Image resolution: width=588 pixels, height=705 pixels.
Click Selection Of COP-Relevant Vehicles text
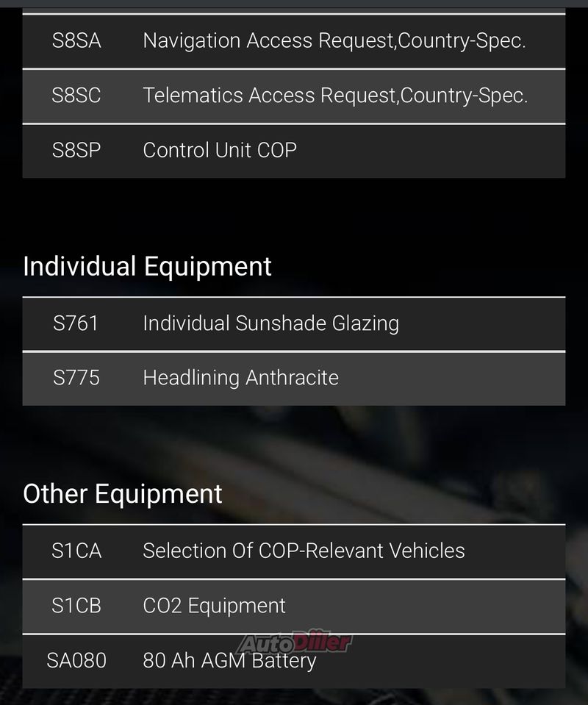coord(304,551)
